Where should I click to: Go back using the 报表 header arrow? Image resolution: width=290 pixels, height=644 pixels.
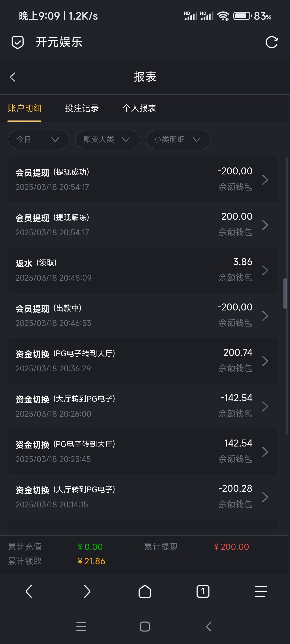[x=13, y=77]
